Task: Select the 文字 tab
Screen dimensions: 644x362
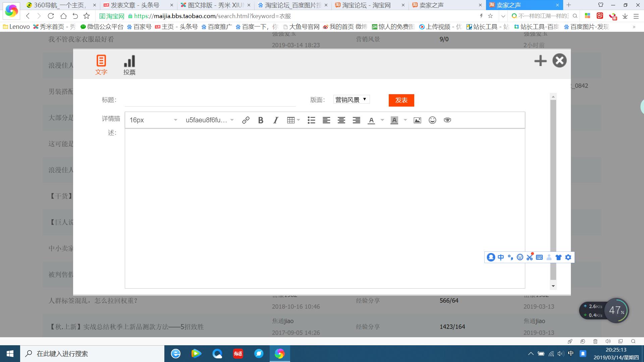Action: (101, 65)
